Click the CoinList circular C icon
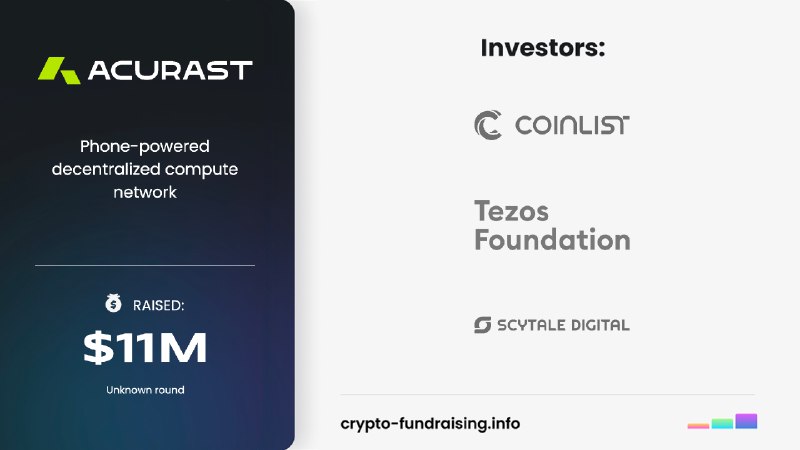Screen dimensions: 800x450 click(488, 125)
